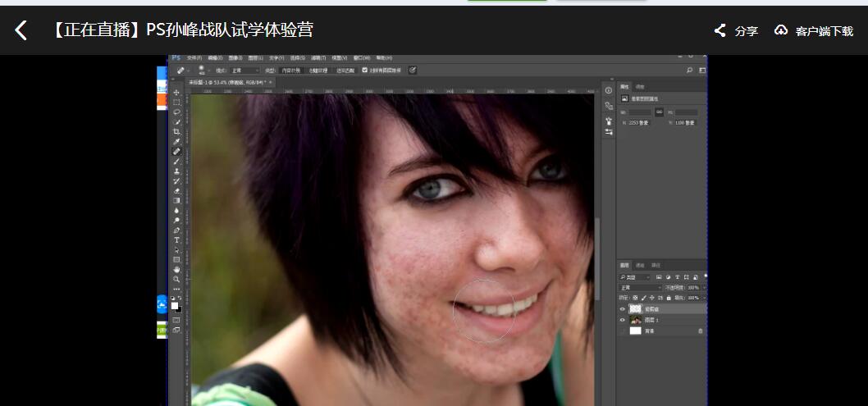Screen dimensions: 868x406
Task: Switch to the 路径 paths tab
Action: click(x=656, y=266)
